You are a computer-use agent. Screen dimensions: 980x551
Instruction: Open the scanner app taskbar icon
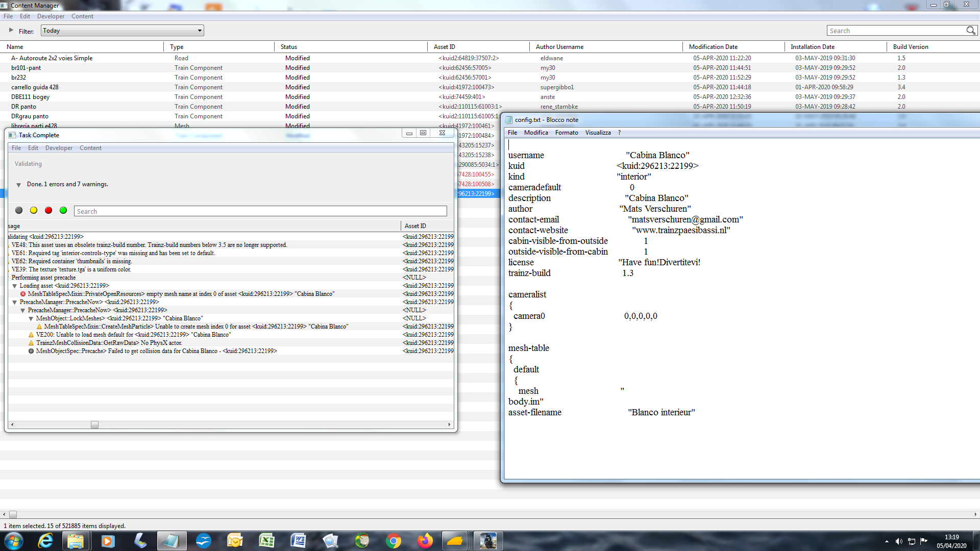139,541
